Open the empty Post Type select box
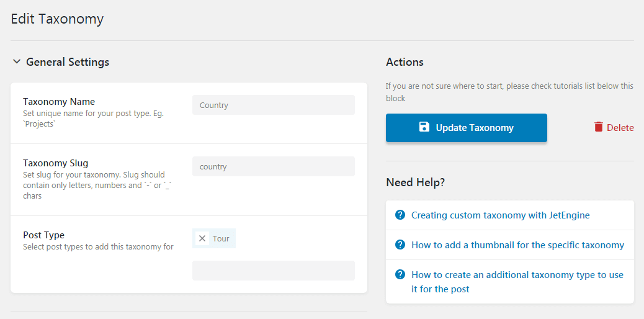The image size is (644, 319). [x=274, y=271]
